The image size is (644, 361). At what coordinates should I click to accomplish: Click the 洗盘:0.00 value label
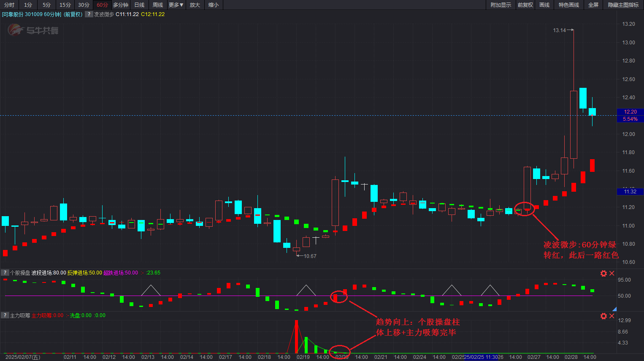tap(81, 315)
